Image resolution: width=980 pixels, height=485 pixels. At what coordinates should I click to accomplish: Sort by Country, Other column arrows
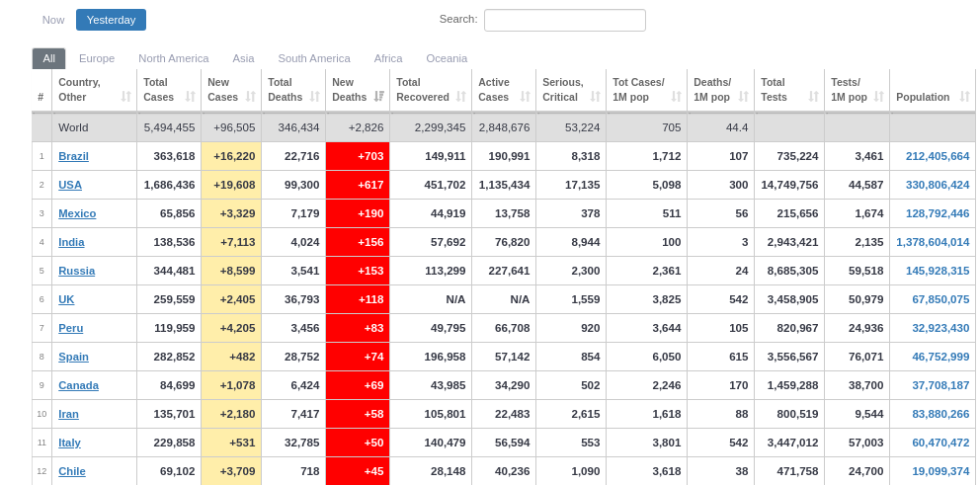pyautogui.click(x=126, y=97)
